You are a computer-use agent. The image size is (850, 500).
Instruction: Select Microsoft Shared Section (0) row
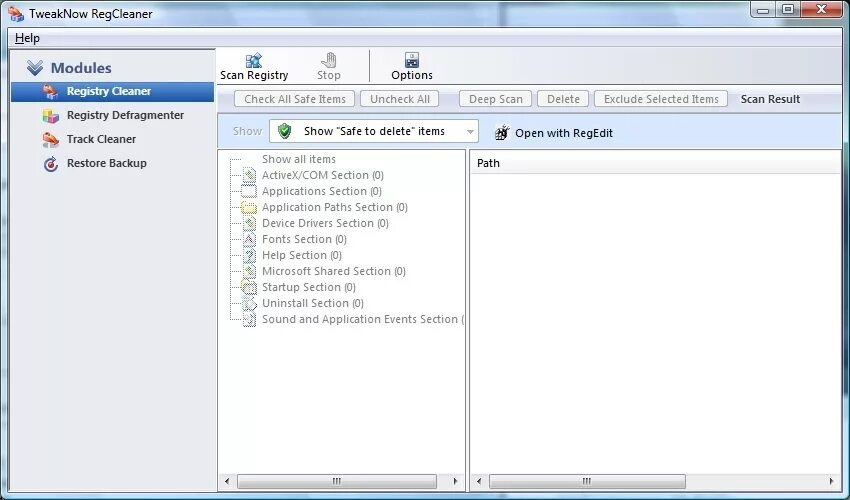333,271
